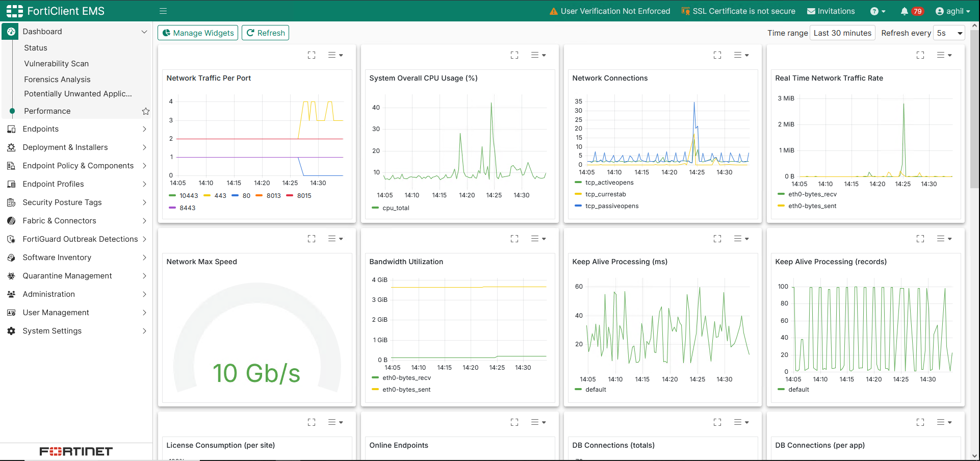
Task: Click the hamburger menu icon in header
Action: [163, 11]
